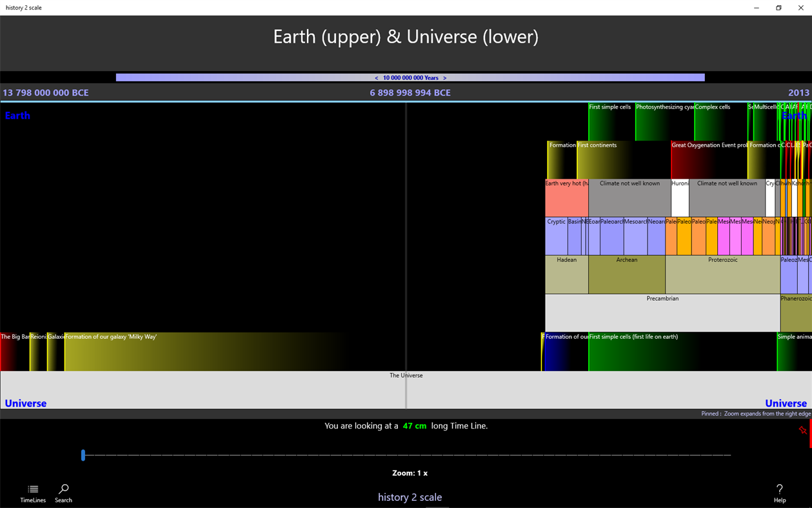
Task: Select the Precambrian supereon block
Action: pyautogui.click(x=662, y=313)
